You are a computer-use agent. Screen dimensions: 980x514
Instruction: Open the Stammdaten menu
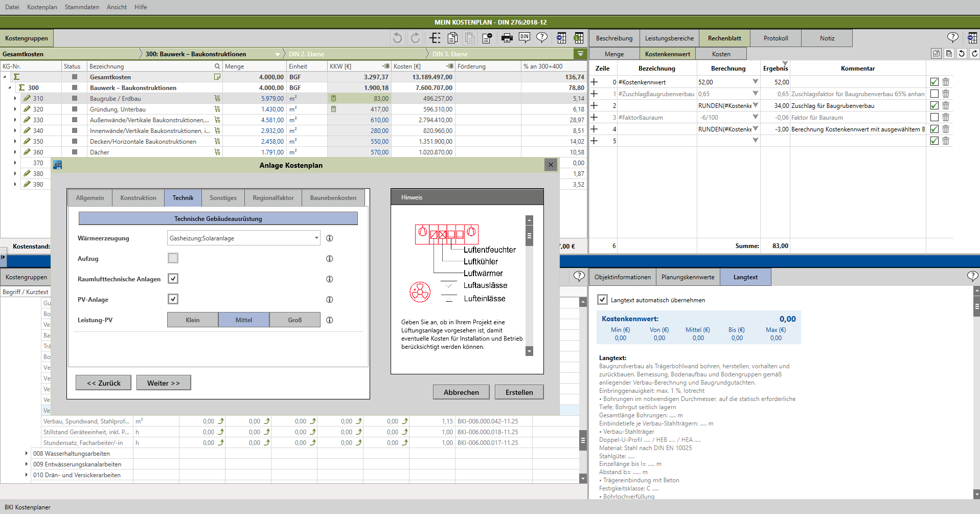(x=82, y=7)
